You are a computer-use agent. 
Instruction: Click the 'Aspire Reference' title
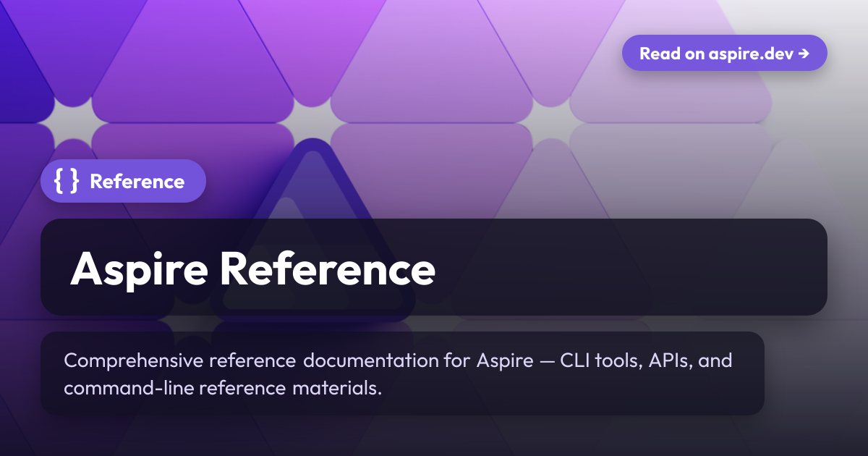click(x=253, y=269)
